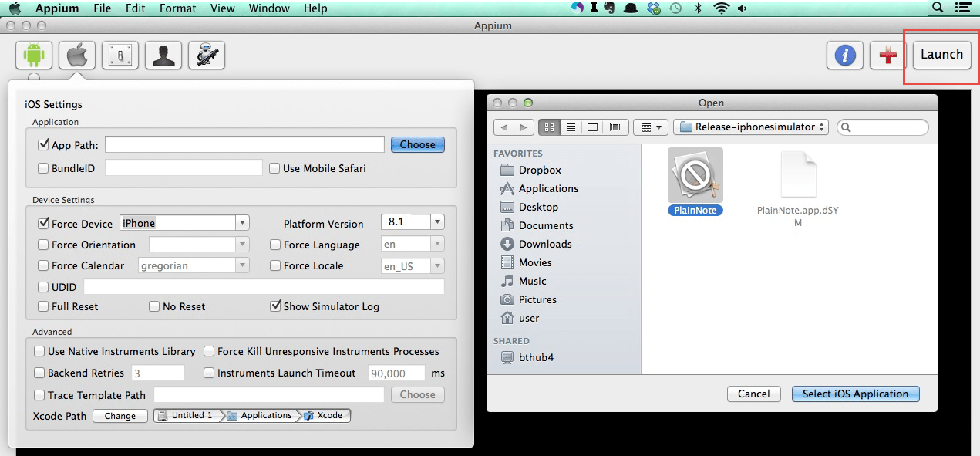Open the Platform Version 8.1 dropdown
Screen dimensions: 980x456
pyautogui.click(x=413, y=222)
